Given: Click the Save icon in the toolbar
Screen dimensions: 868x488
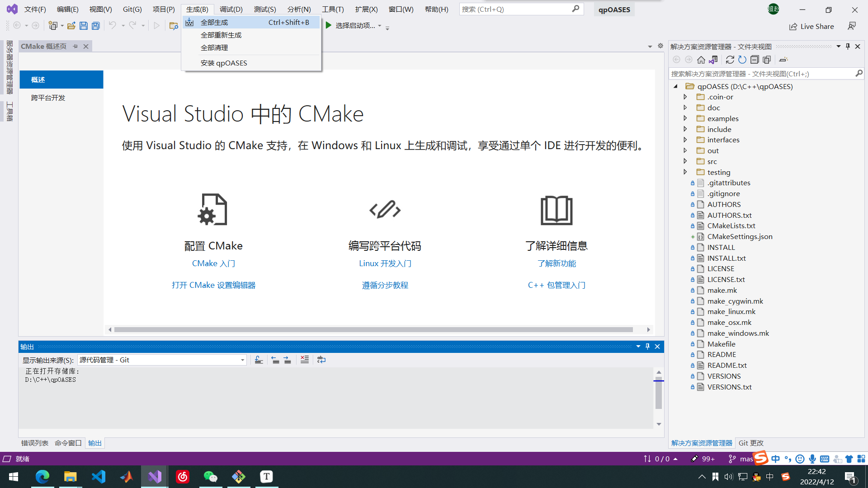Looking at the screenshot, I should [x=84, y=26].
